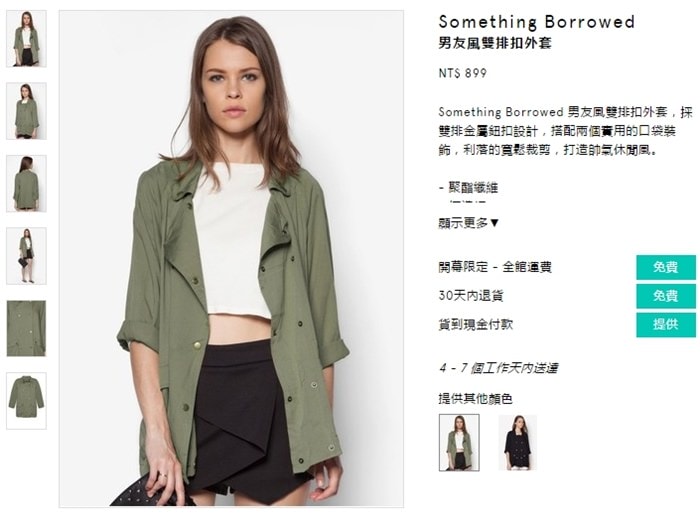Image resolution: width=700 pixels, height=525 pixels.
Task: Select the flat-lay jacket thumbnail
Action: pos(26,401)
